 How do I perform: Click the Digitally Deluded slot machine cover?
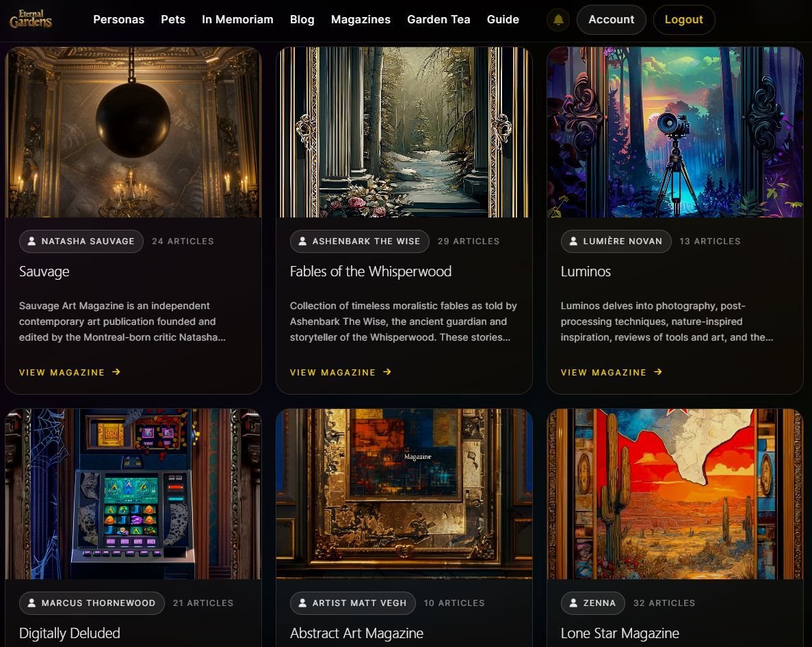[133, 494]
